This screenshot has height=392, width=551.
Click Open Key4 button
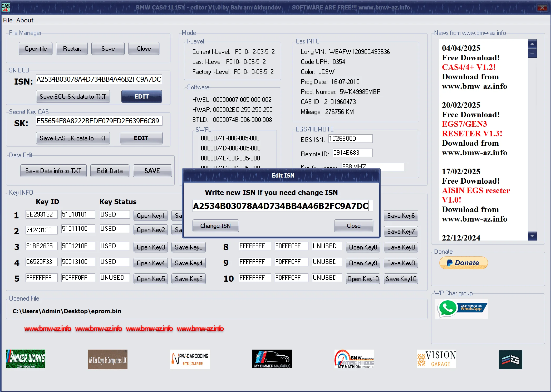click(x=151, y=263)
